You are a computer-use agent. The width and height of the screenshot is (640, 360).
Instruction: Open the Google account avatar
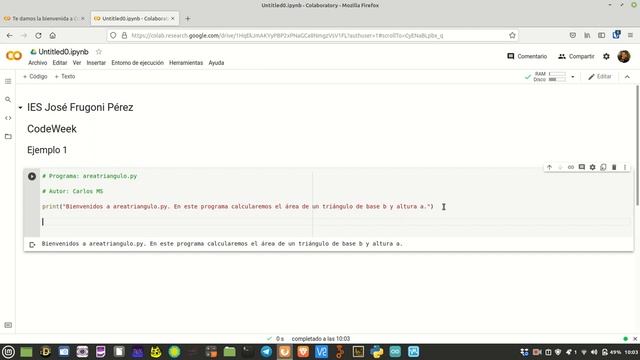(624, 56)
